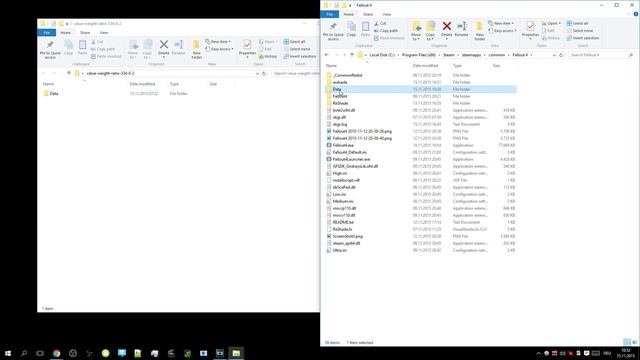Viewport: 640px width, 360px height.
Task: Click Pin to Quick access in value-weight-ratio window
Action: [x=50, y=49]
